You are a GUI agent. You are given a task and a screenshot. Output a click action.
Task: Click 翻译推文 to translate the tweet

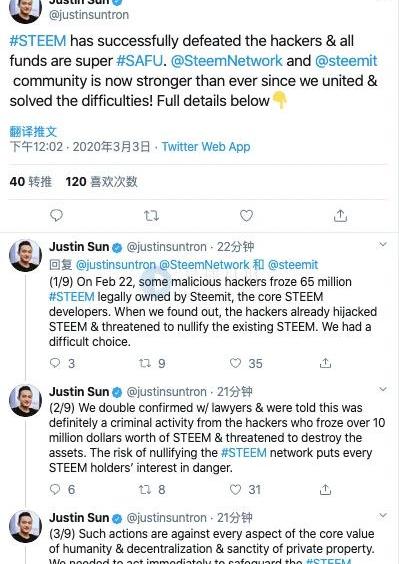coord(33,131)
